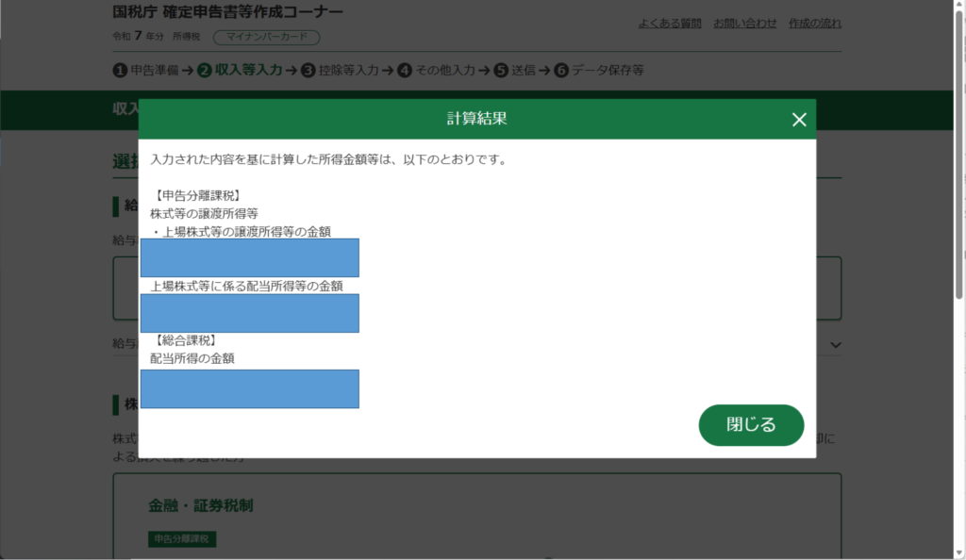The image size is (966, 560).
Task: Click the 国税庁 確定申告書等作成コーナー site title
Action: click(x=227, y=12)
